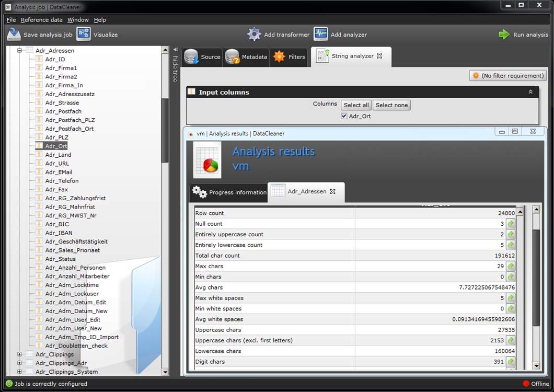The image size is (554, 392).
Task: Click detail arrow for Entirely lowercase count
Action: click(511, 245)
